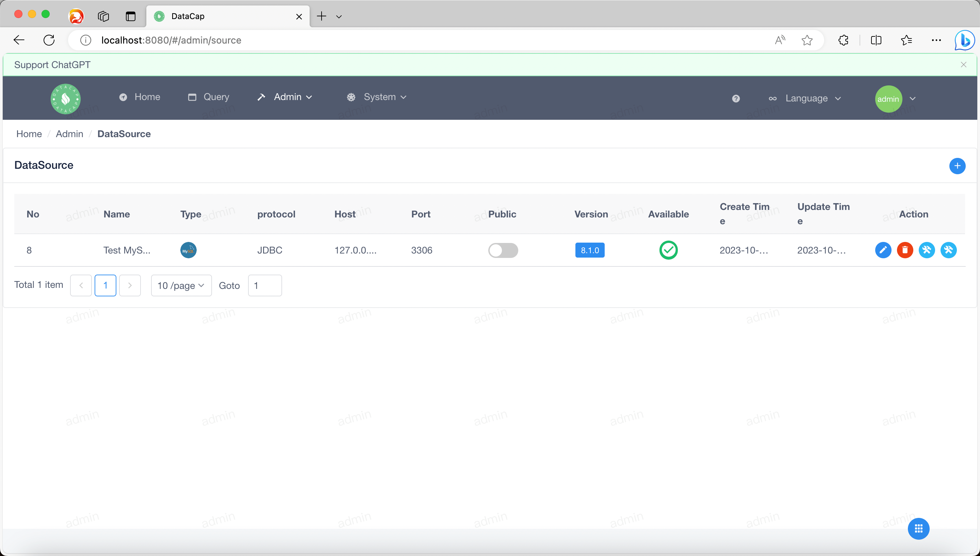Click the Admin breadcrumb link
This screenshot has width=980, height=556.
pyautogui.click(x=69, y=134)
